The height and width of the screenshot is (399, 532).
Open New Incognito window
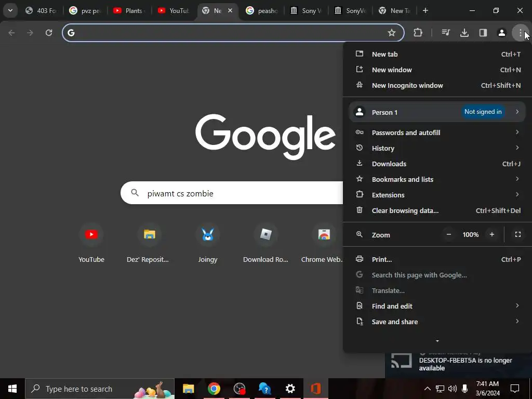pyautogui.click(x=437, y=86)
